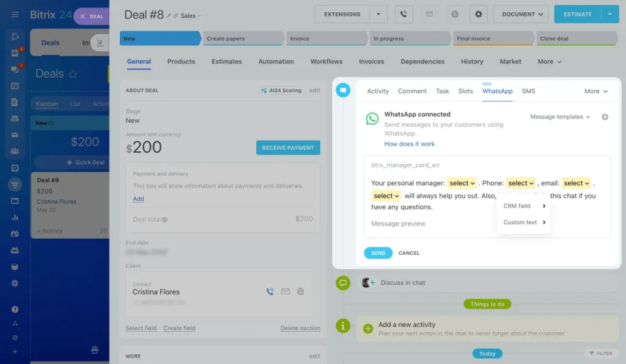Click the phone call icon in top toolbar
Viewport: 626px width, 364px height.
403,15
